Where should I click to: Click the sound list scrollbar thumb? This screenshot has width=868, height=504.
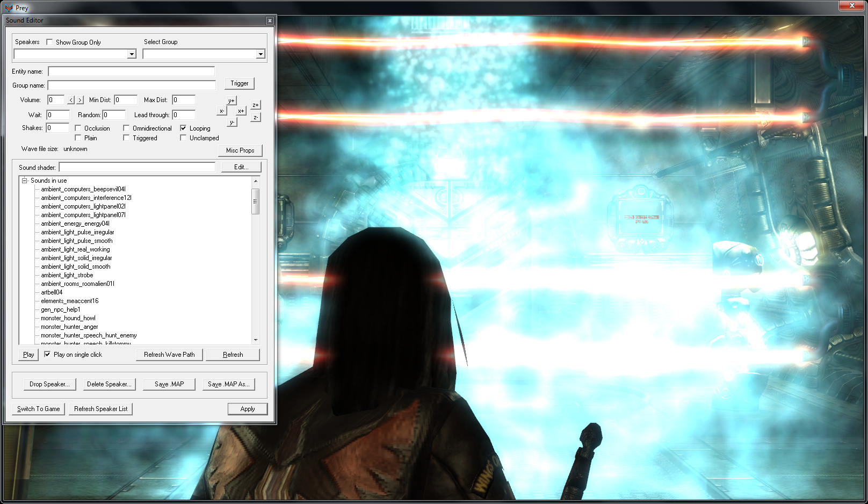point(256,201)
